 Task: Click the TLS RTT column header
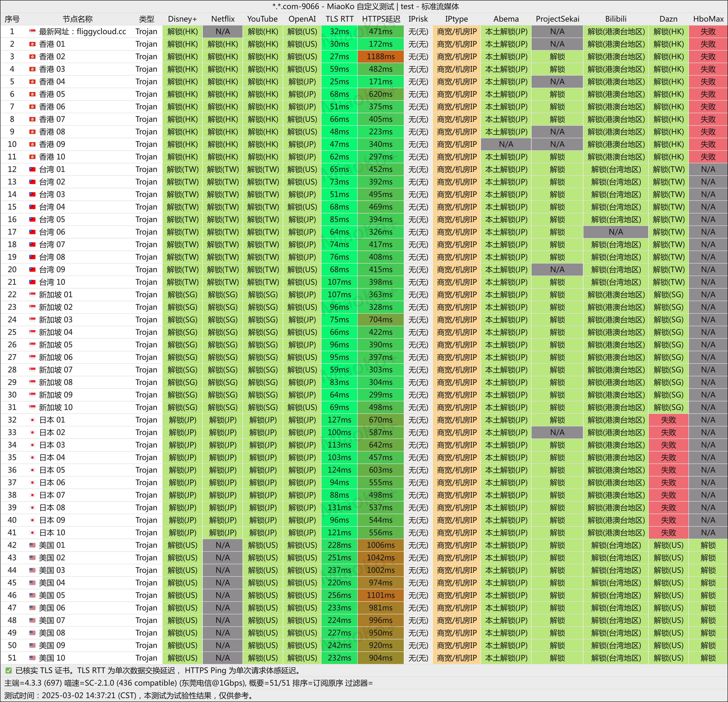(340, 19)
